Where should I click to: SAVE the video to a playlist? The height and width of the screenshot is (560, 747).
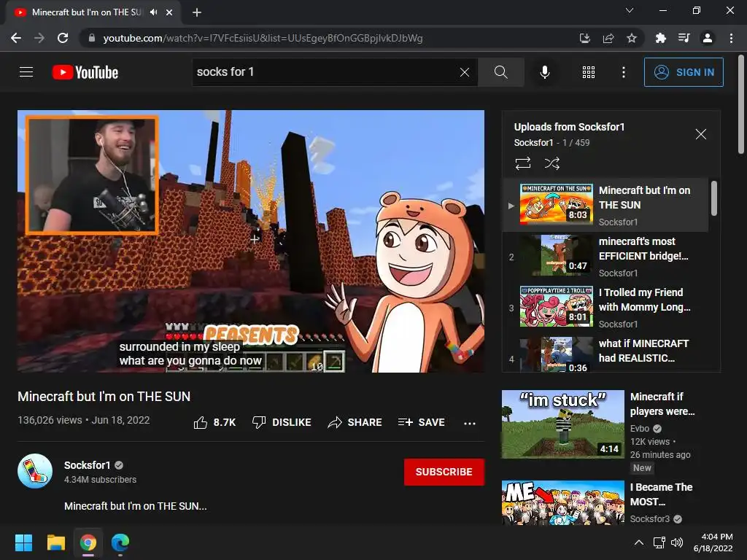point(421,422)
